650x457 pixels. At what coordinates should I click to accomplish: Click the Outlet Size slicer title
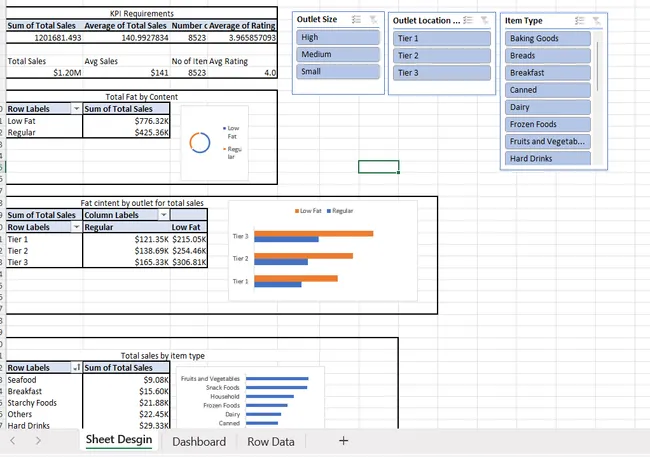tap(317, 19)
